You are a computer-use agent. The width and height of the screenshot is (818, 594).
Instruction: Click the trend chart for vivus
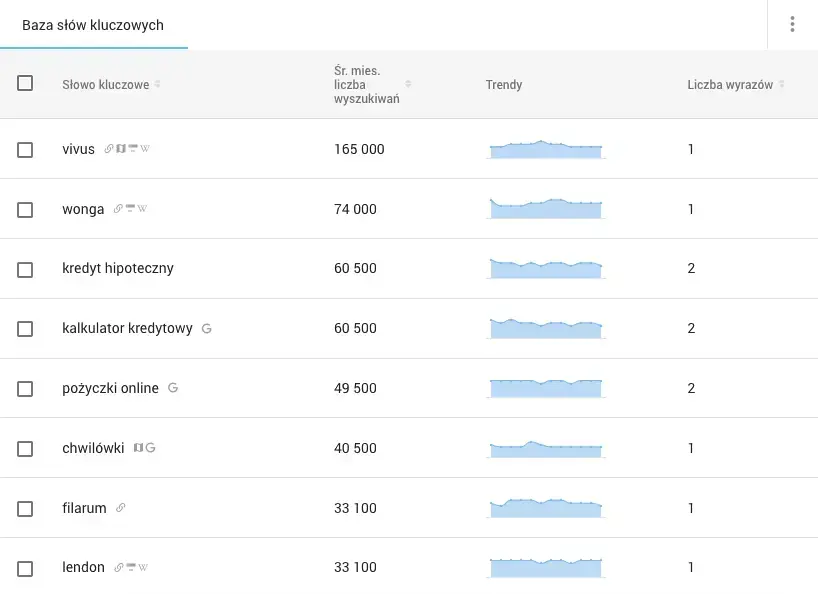(x=546, y=150)
